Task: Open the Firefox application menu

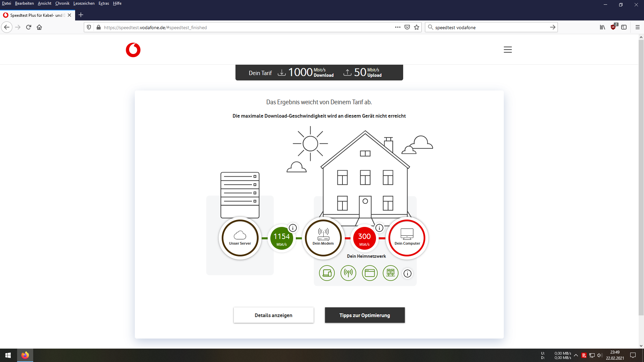Action: coord(638,27)
